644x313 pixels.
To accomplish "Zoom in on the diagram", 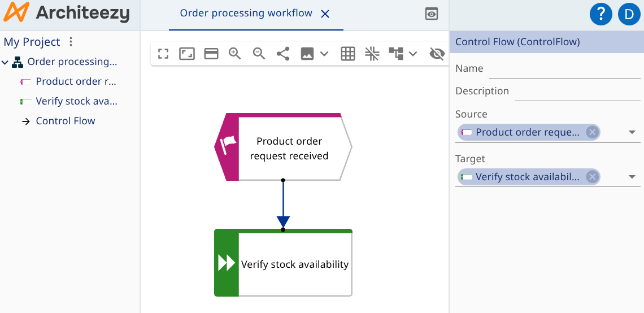I will [x=235, y=54].
